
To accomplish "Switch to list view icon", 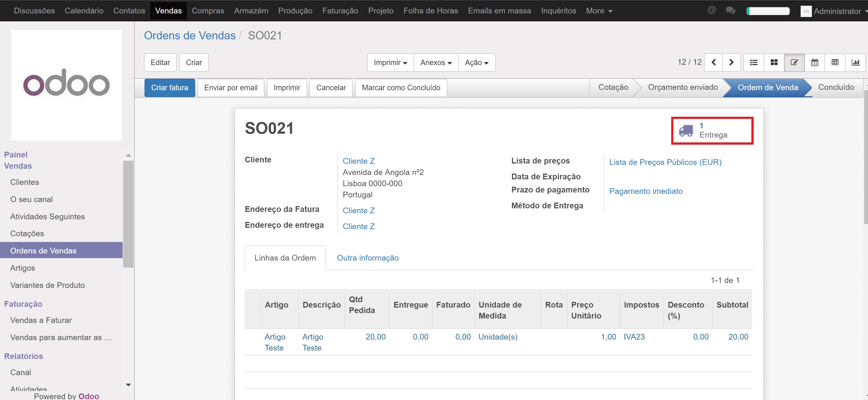I will 753,62.
